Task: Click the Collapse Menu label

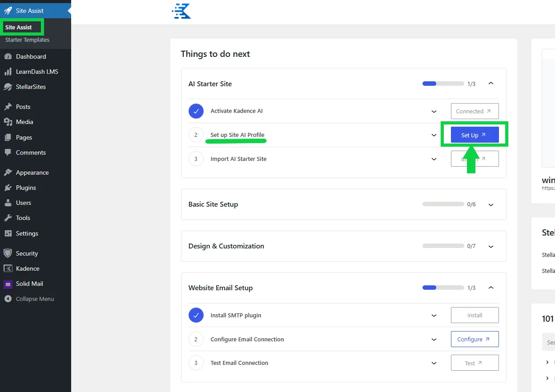Action: 35,299
